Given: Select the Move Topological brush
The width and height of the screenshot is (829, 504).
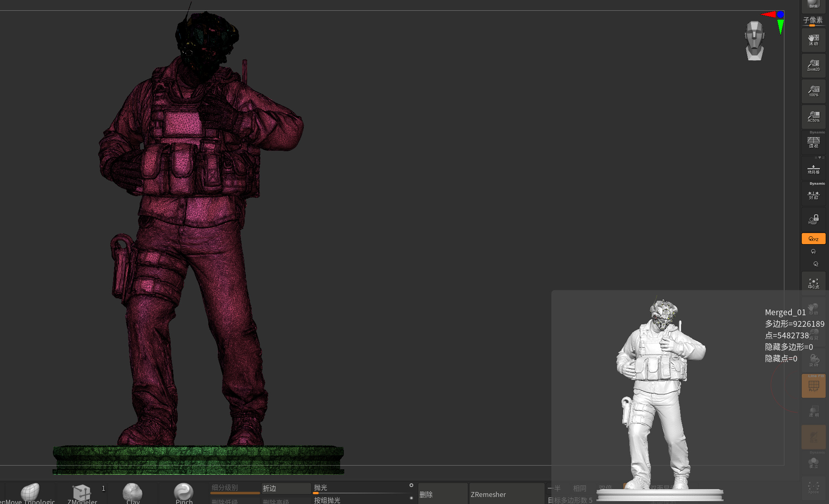Looking at the screenshot, I should pyautogui.click(x=30, y=493).
